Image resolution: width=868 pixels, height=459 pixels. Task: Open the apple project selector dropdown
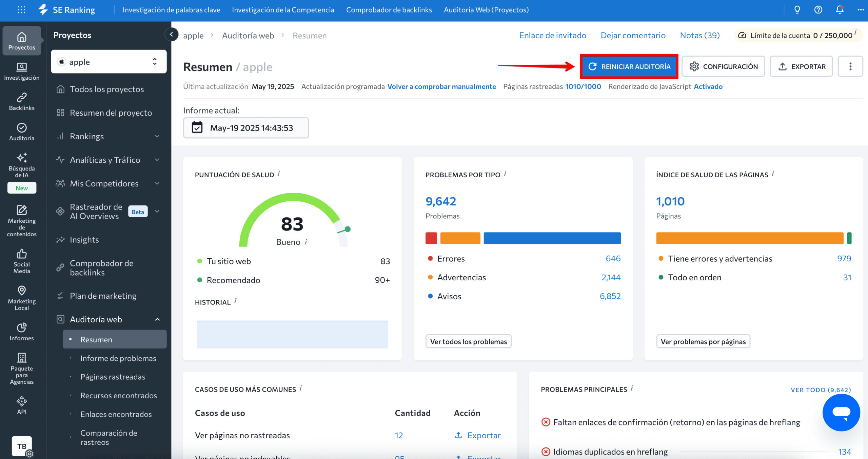click(x=109, y=62)
